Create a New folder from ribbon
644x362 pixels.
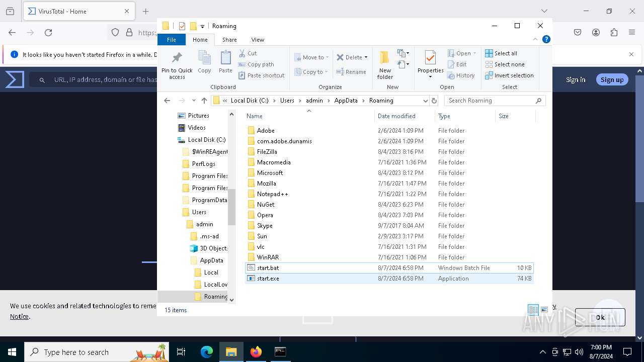(385, 65)
